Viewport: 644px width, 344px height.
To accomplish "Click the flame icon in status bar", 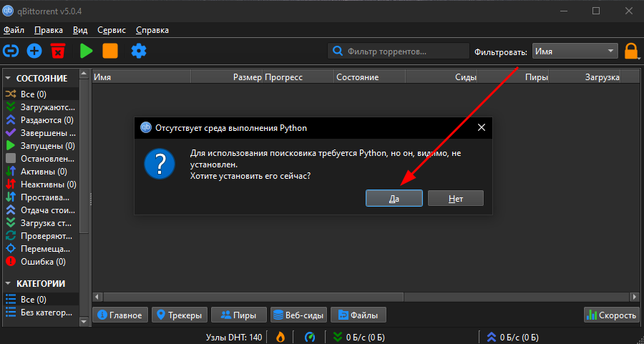I will 280,338.
